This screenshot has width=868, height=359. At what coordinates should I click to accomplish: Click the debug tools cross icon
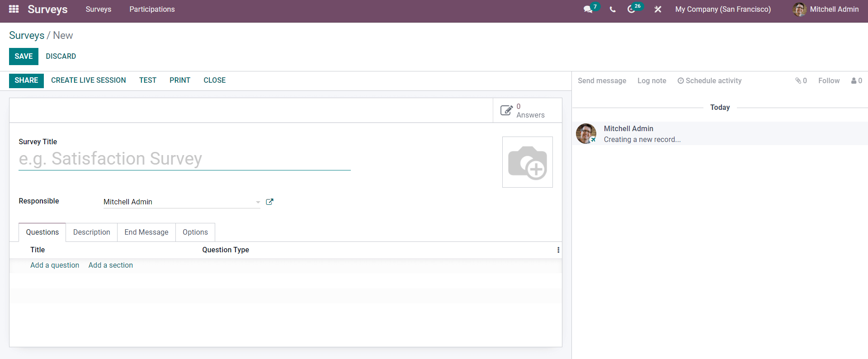click(658, 9)
